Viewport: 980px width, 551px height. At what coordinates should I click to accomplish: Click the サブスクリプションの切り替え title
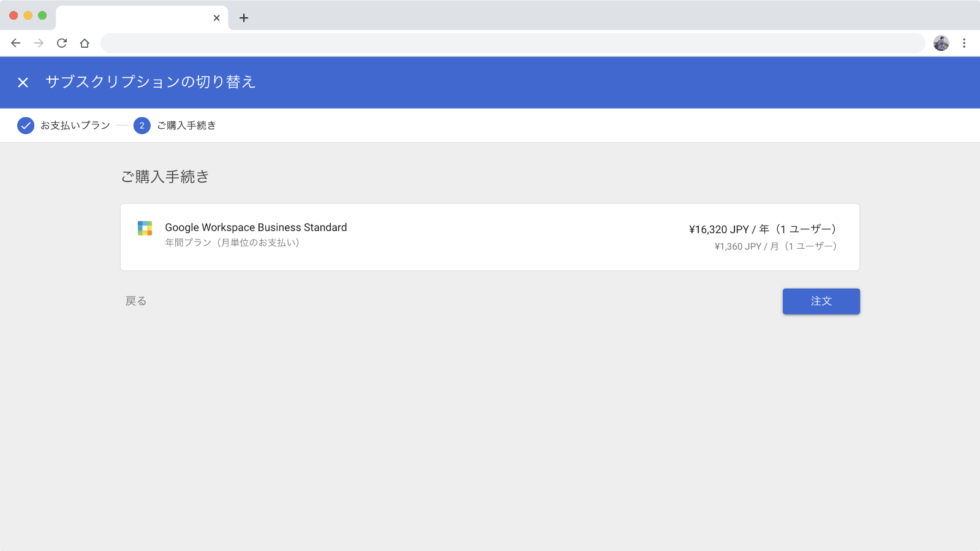(150, 82)
